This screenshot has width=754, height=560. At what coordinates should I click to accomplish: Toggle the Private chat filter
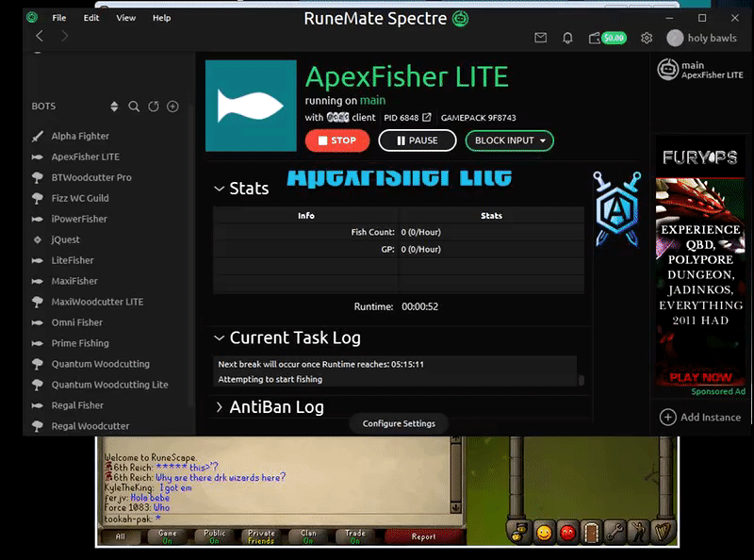click(x=261, y=536)
